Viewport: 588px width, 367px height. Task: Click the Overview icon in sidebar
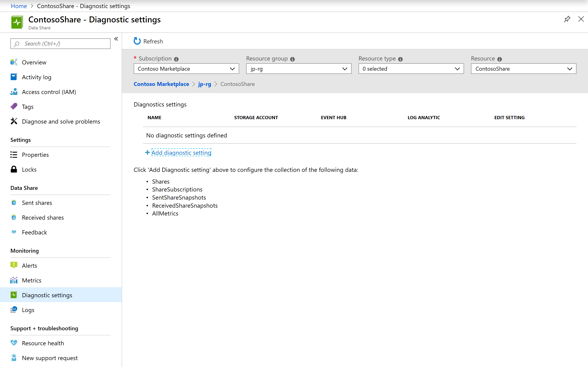tap(14, 62)
